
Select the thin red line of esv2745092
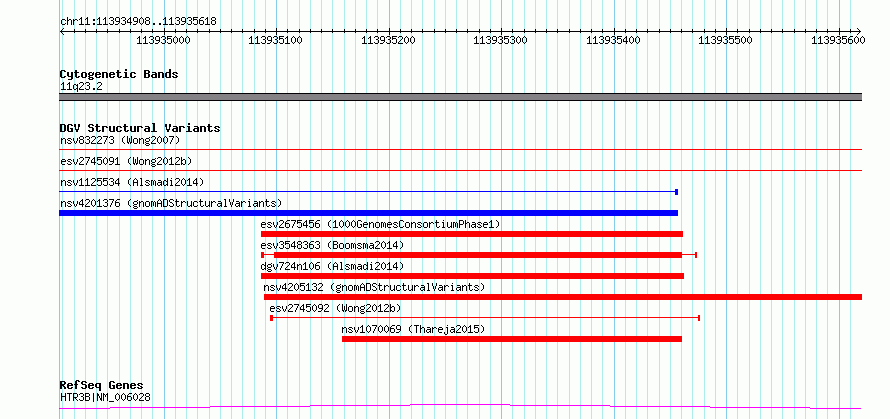click(485, 318)
